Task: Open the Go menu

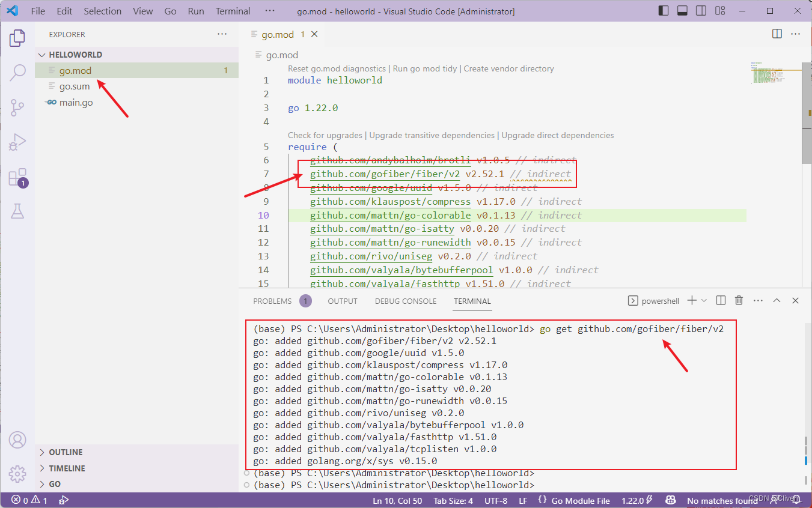Action: [170, 11]
